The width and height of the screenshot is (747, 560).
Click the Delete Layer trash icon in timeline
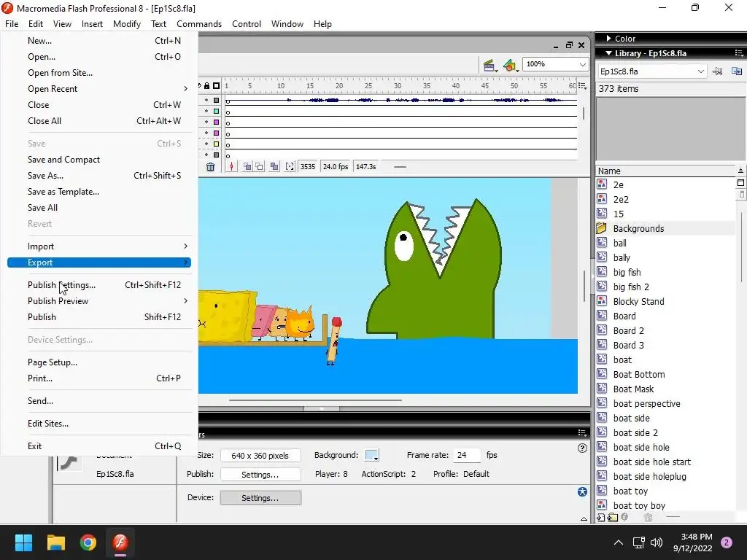(210, 167)
